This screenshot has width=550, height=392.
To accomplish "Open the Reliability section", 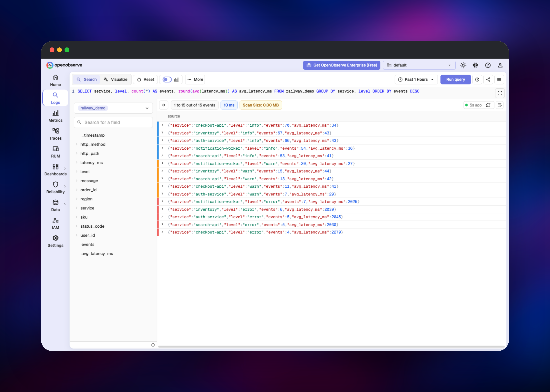I will point(55,188).
